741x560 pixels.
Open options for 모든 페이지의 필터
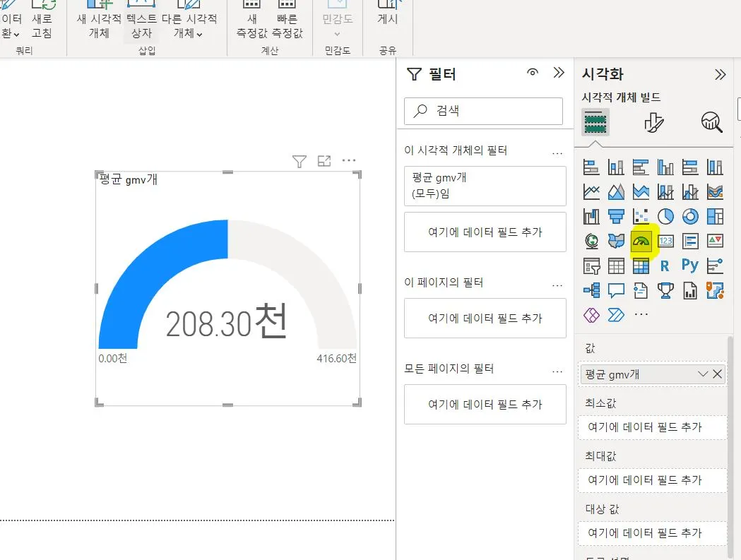557,371
